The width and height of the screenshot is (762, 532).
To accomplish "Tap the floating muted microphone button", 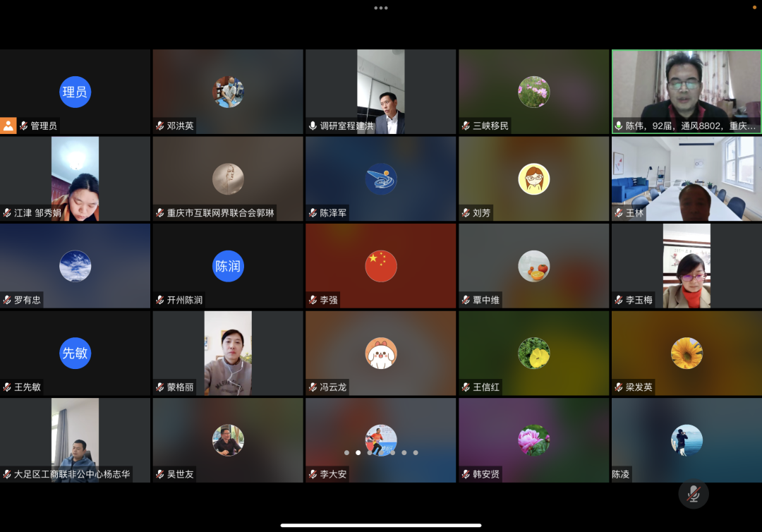I will pos(694,494).
